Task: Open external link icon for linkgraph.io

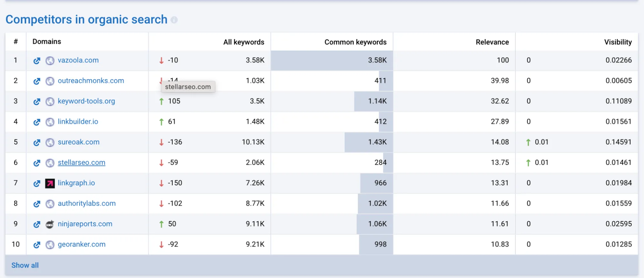Action: coord(37,183)
